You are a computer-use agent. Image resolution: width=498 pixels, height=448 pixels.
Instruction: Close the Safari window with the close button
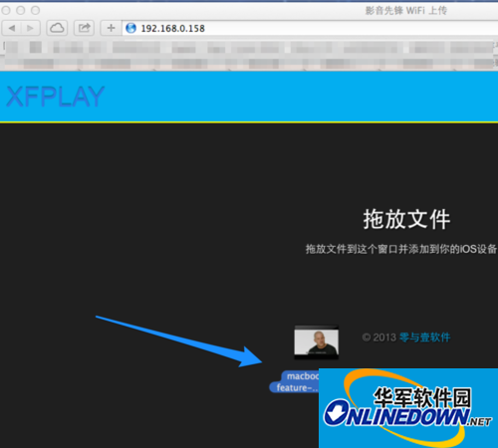(x=6, y=11)
